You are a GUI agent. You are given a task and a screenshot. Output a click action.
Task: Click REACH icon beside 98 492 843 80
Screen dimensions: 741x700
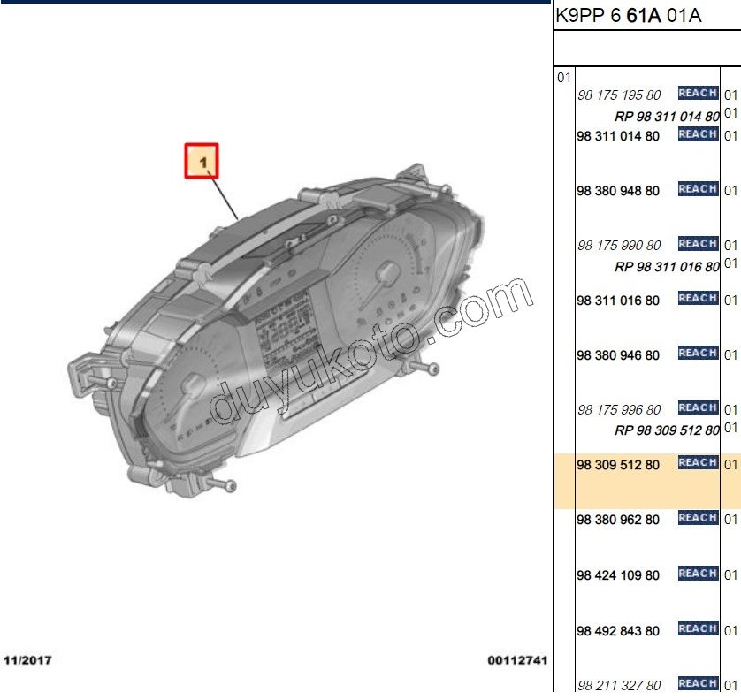coord(697,628)
